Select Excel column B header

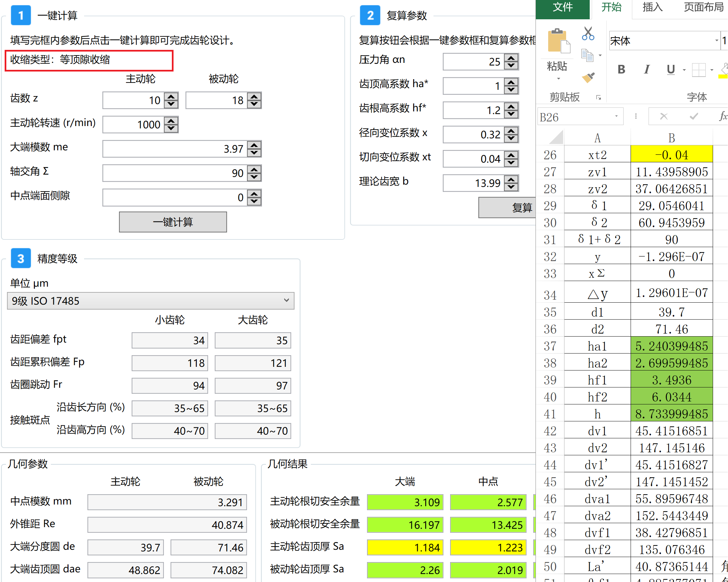coord(671,138)
